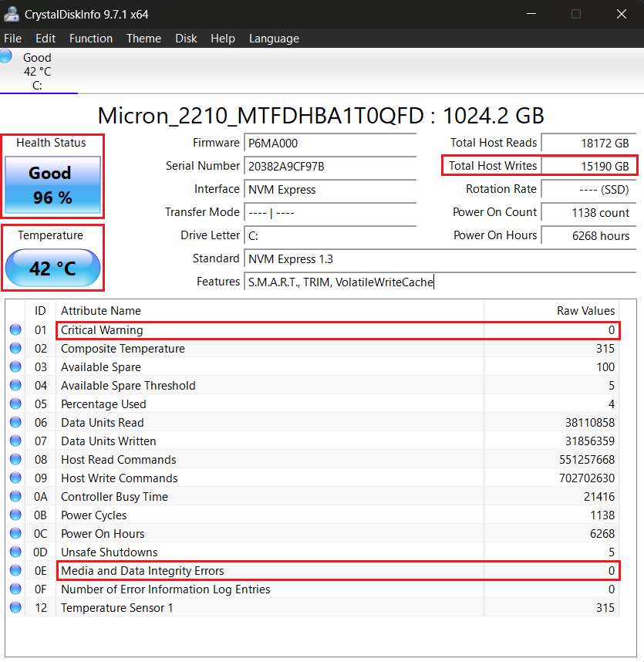Click the 42 °C temperature button
Screen dimensions: 644x662
click(x=52, y=269)
